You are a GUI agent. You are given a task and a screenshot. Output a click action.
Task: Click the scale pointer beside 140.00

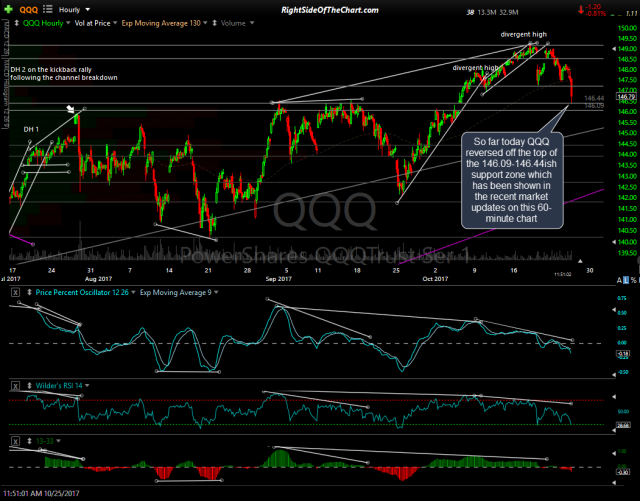[x=614, y=242]
